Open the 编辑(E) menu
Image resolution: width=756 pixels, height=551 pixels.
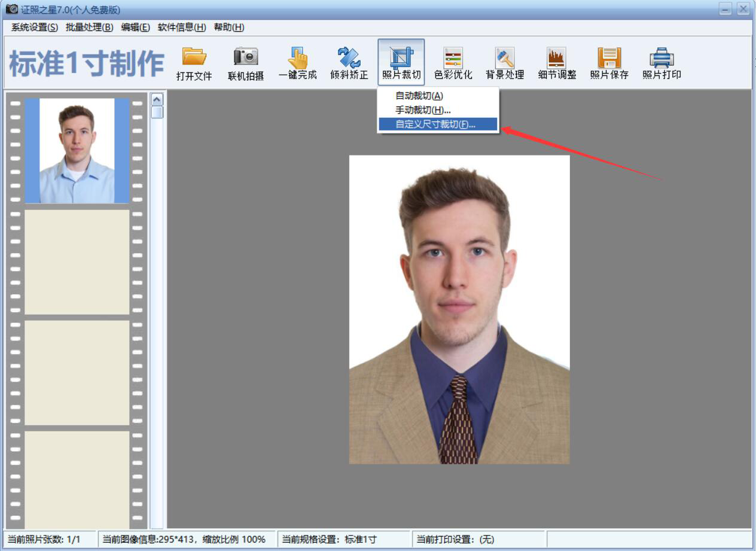pos(135,28)
